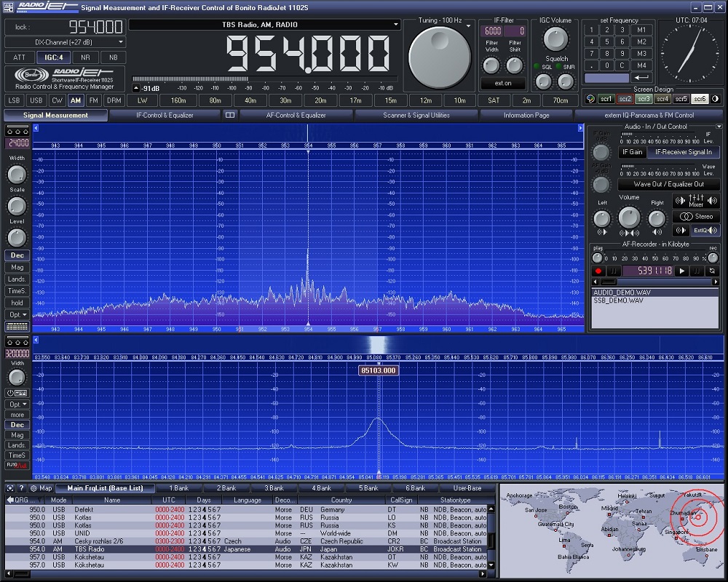Screen dimensions: 728x582
Task: Click the IF-Receiver Signal In button
Action: (x=683, y=152)
